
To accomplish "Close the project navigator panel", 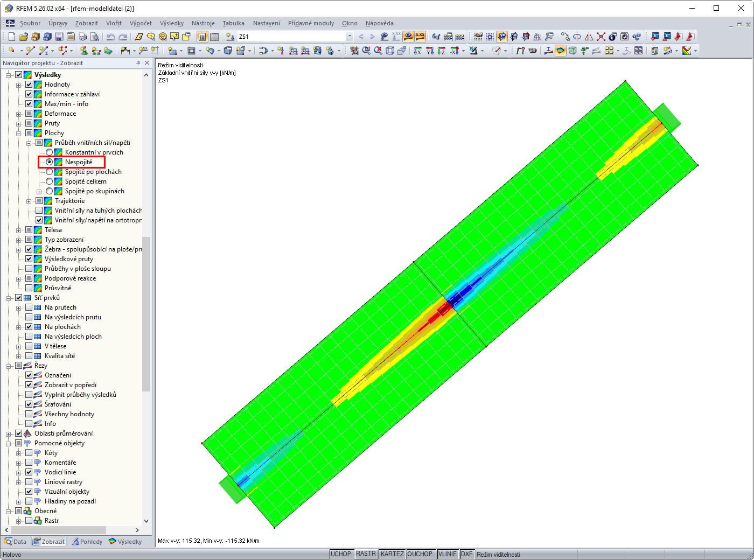I will pyautogui.click(x=147, y=63).
